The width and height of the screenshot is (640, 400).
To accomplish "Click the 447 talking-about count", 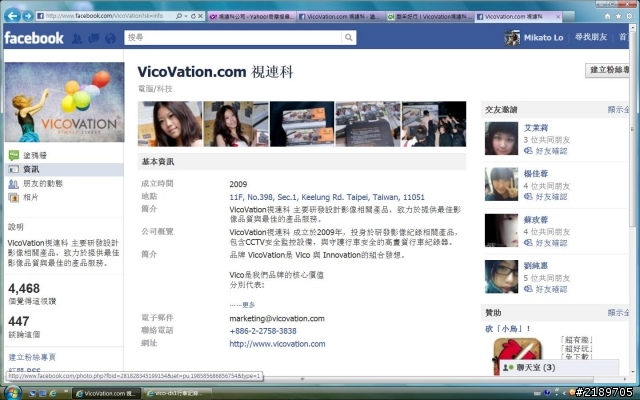I will click(x=18, y=321).
